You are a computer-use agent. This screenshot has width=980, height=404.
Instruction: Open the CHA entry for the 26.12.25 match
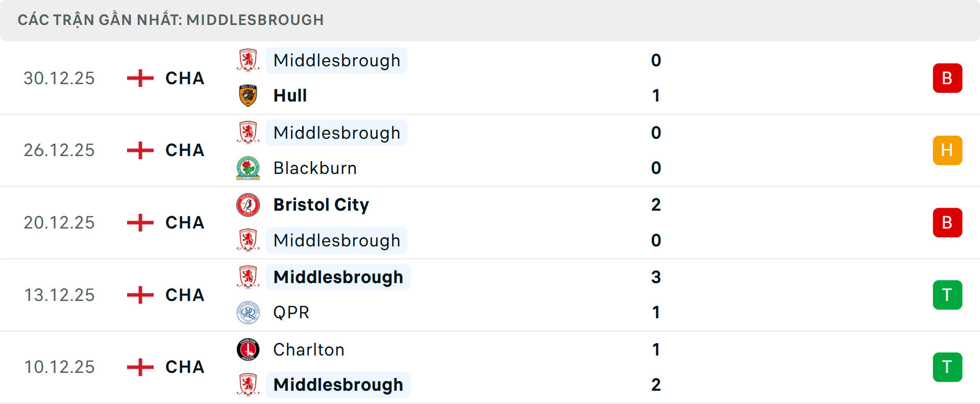tap(185, 150)
